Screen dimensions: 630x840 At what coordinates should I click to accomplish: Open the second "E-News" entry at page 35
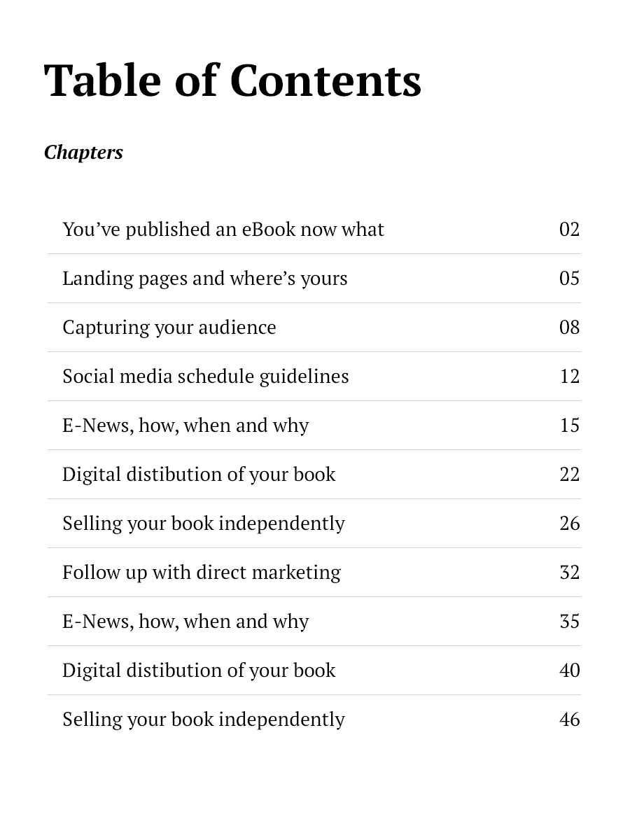click(185, 622)
